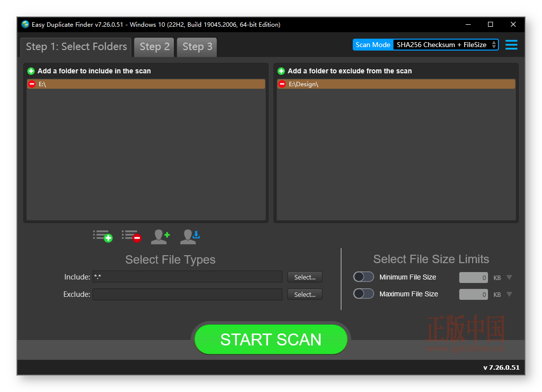This screenshot has height=392, width=542.
Task: Switch to Step 1: Select Folders tab
Action: (76, 47)
